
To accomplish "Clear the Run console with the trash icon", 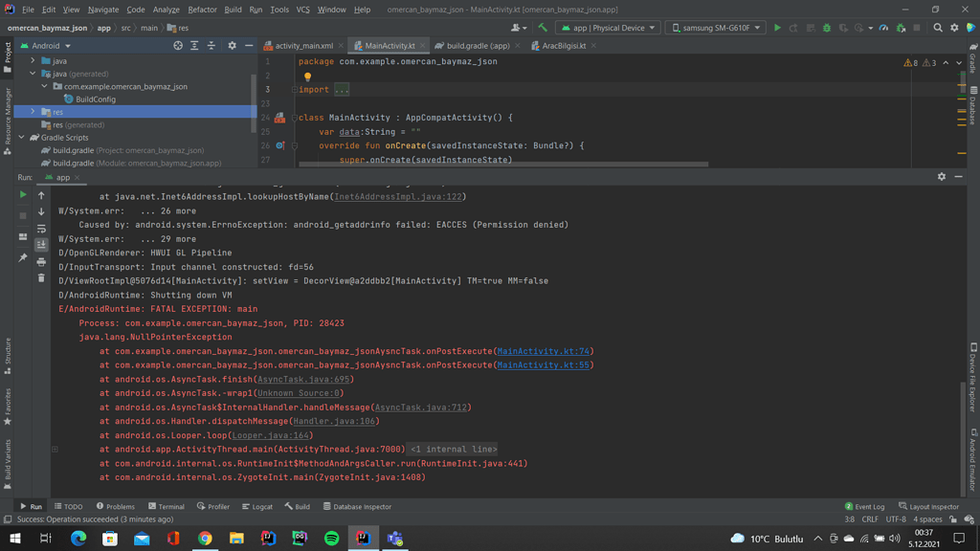I will click(x=41, y=277).
